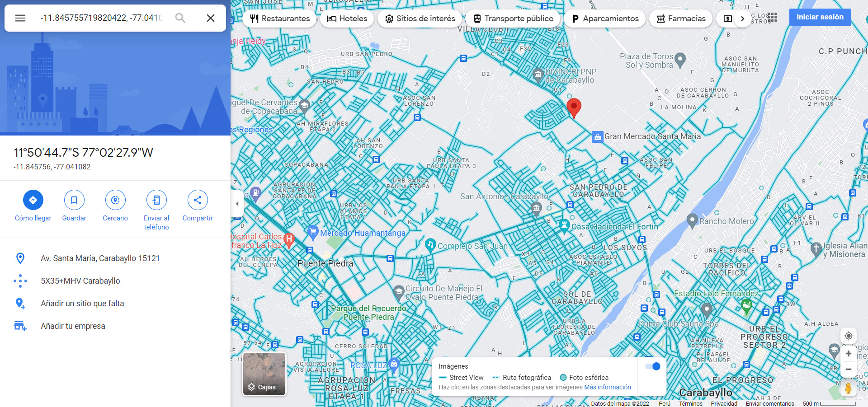Zoom in with the plus button

tap(849, 354)
